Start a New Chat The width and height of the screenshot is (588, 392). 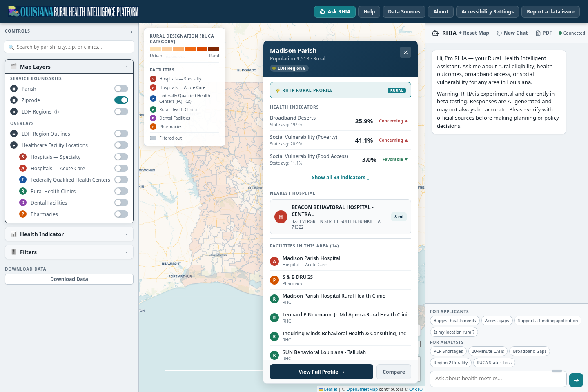(x=512, y=33)
